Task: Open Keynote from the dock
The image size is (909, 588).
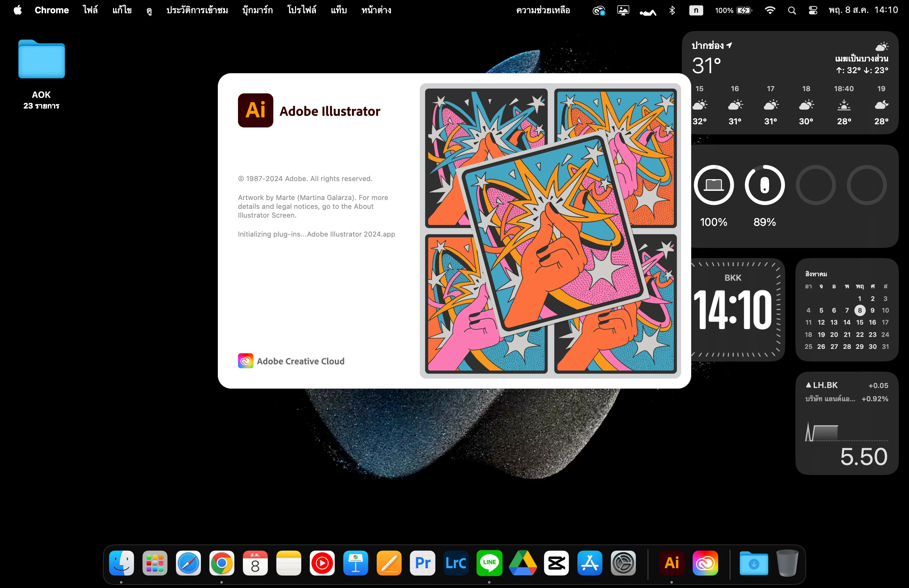Action: tap(356, 563)
